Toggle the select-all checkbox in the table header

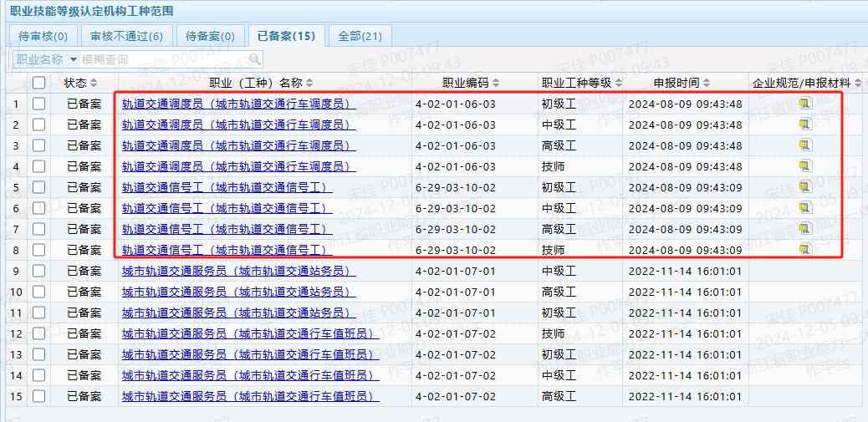point(39,83)
